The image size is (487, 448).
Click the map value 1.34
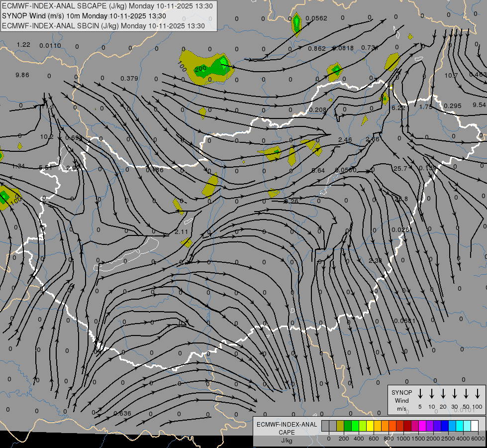click(18, 166)
